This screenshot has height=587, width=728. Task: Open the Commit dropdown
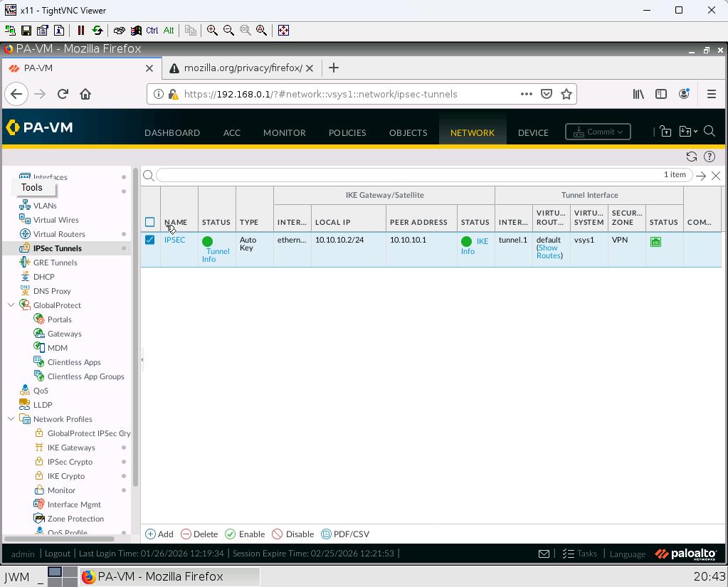598,132
